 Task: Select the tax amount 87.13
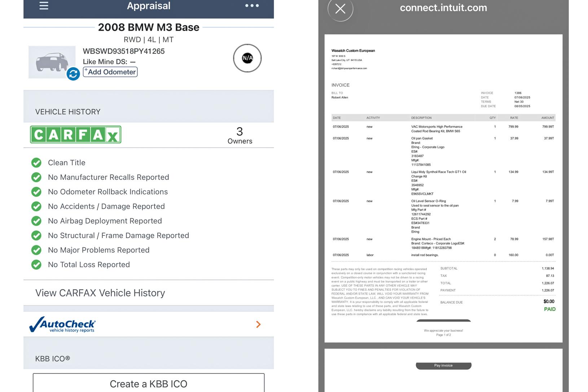click(x=550, y=276)
